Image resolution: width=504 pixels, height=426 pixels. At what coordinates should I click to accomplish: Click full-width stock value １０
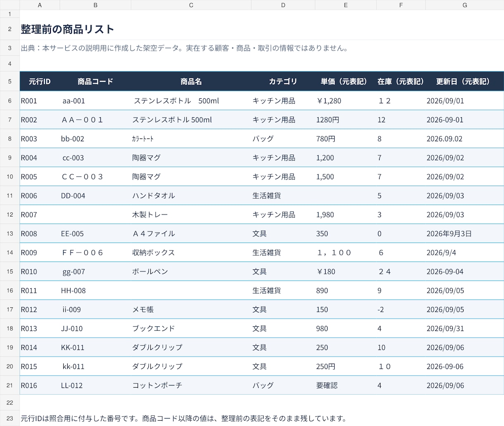click(x=401, y=367)
